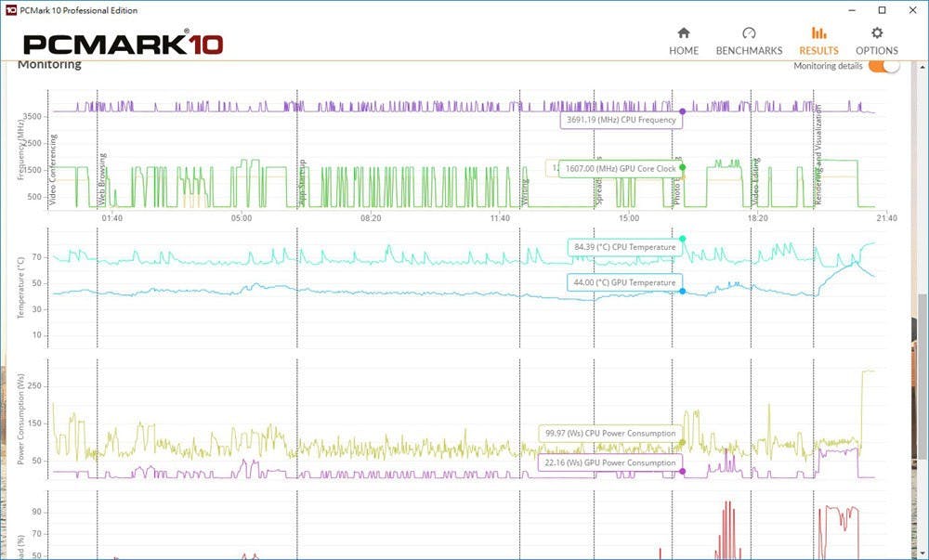
Task: Click the Video Conferencing segment label
Action: (53, 170)
